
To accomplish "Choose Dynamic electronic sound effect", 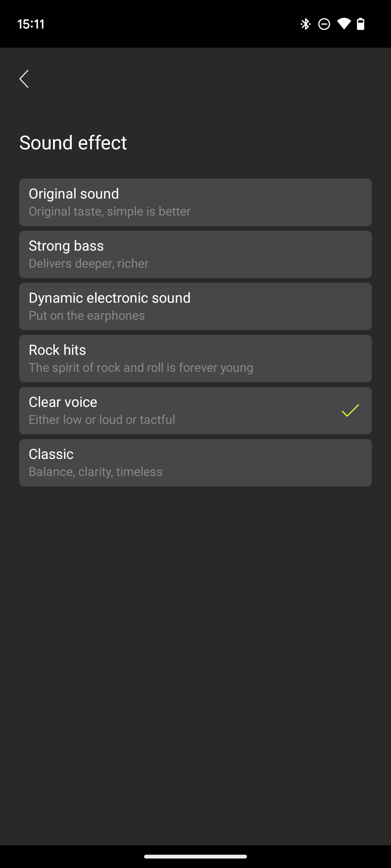I will click(x=195, y=306).
